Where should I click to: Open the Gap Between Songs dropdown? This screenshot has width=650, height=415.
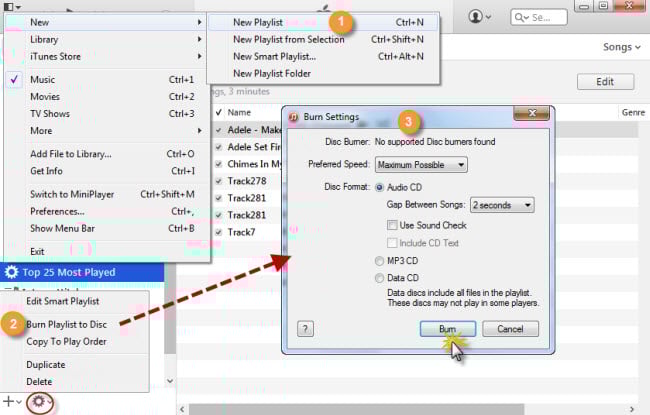[502, 205]
